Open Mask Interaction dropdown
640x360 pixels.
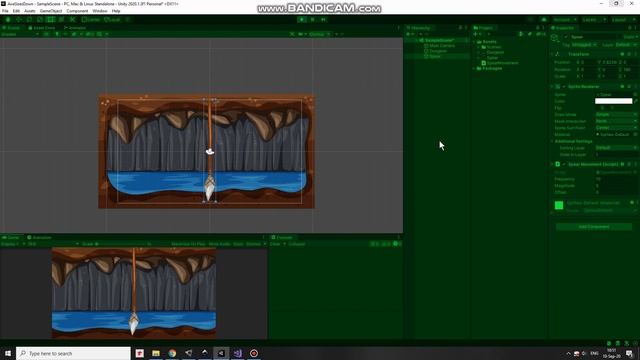pyautogui.click(x=616, y=121)
